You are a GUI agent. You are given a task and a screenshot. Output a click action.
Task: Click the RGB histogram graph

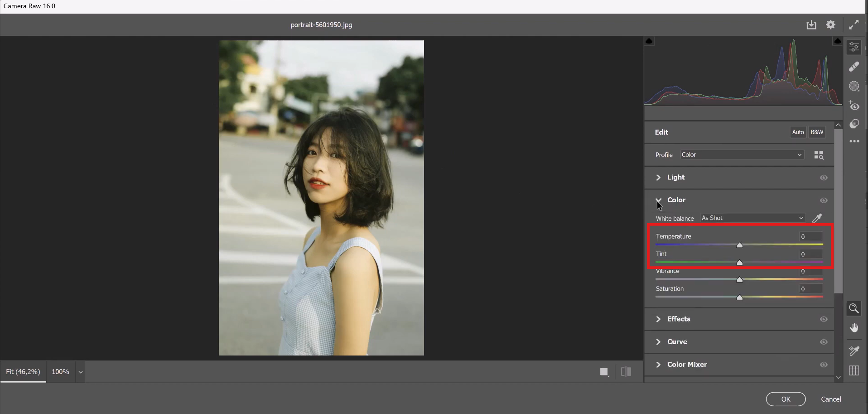743,71
